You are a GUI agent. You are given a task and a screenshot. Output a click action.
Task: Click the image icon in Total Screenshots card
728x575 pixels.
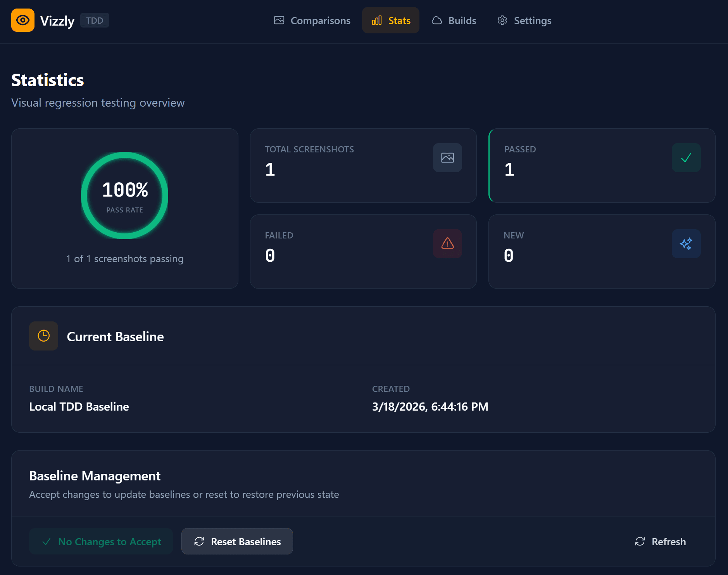pos(447,158)
